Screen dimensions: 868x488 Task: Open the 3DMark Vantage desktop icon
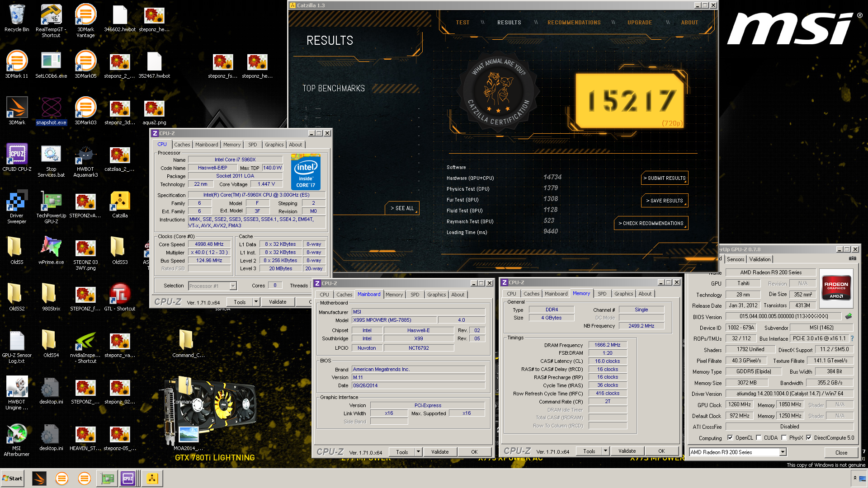click(85, 20)
